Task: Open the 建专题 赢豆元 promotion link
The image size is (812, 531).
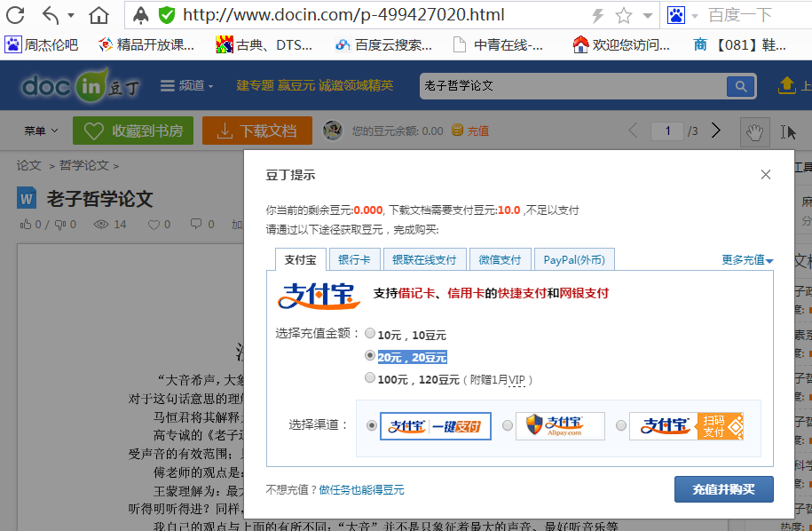Action: tap(315, 85)
